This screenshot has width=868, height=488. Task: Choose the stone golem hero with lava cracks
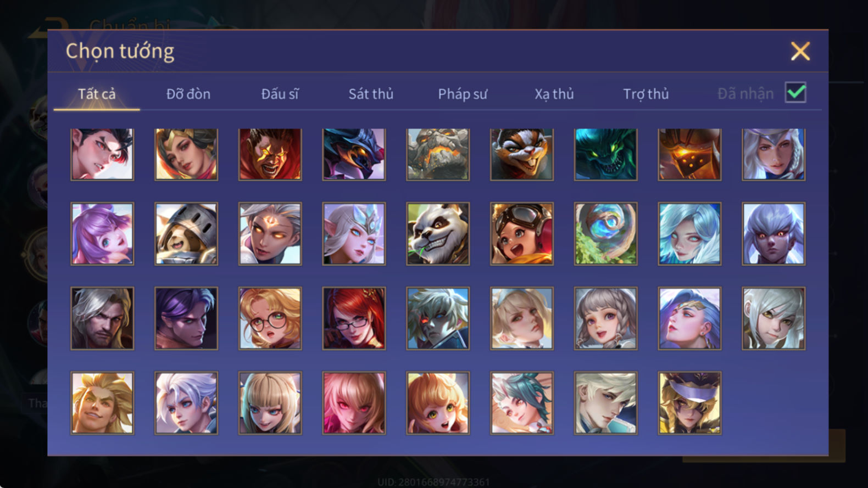pyautogui.click(x=438, y=154)
